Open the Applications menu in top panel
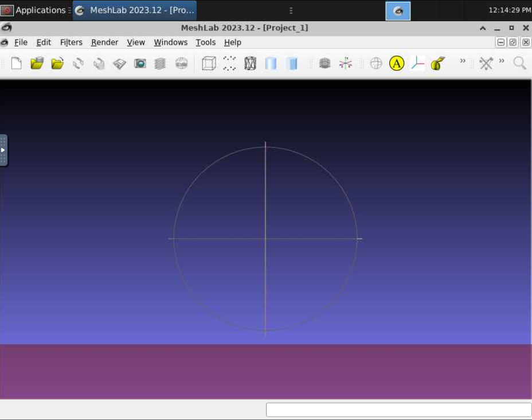The image size is (532, 420). [x=33, y=10]
